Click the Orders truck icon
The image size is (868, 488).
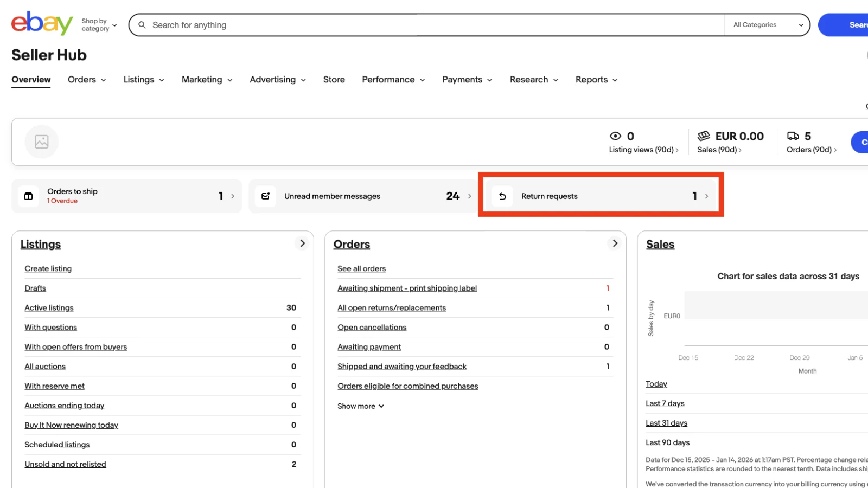pos(793,136)
